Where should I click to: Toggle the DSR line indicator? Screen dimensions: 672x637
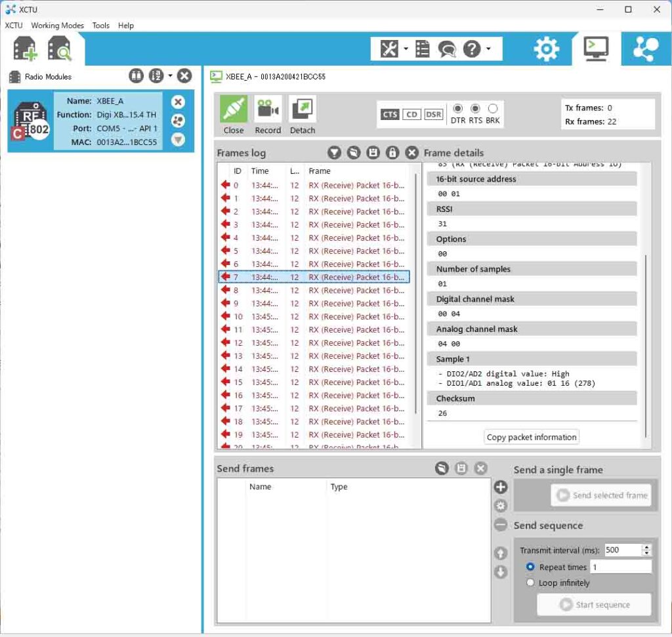(x=433, y=114)
